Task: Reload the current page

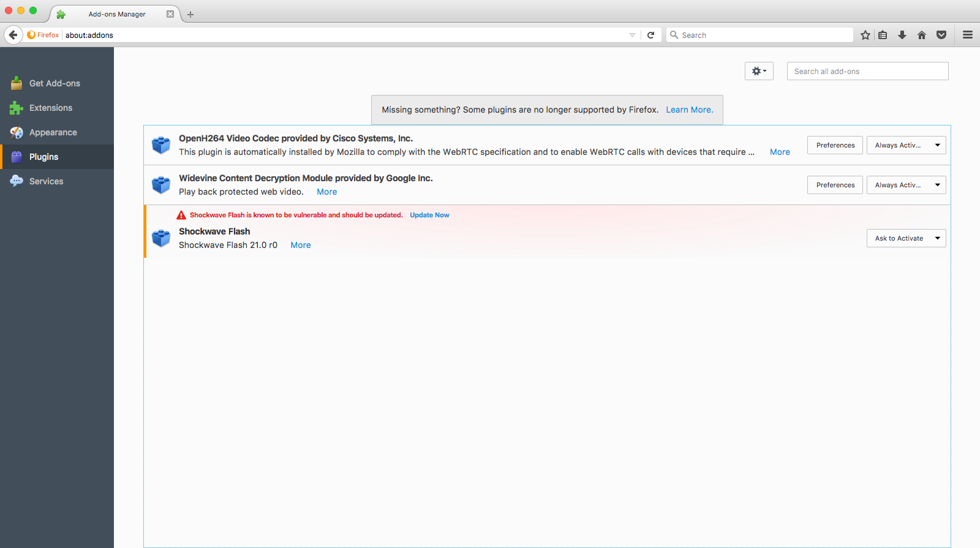Action: pyautogui.click(x=651, y=35)
